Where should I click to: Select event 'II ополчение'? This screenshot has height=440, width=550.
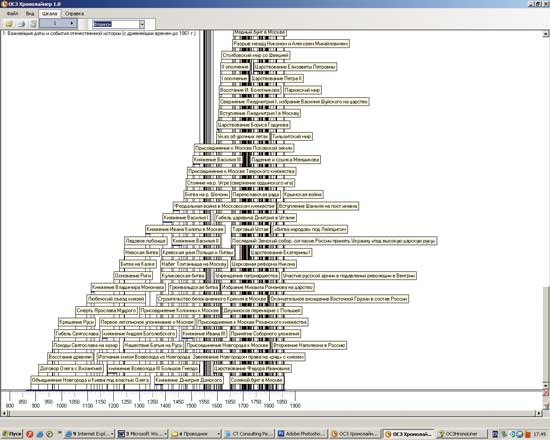235,67
